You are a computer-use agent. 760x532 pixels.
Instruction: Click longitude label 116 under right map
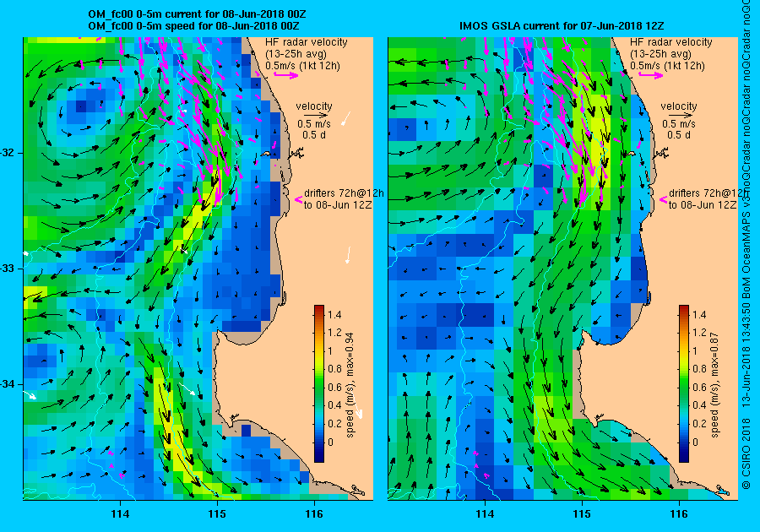pyautogui.click(x=679, y=514)
